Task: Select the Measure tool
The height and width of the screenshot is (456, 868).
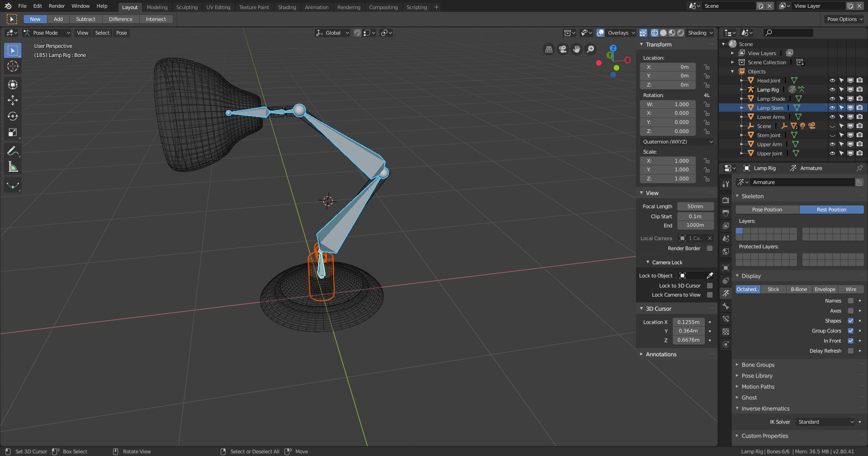Action: (x=13, y=166)
